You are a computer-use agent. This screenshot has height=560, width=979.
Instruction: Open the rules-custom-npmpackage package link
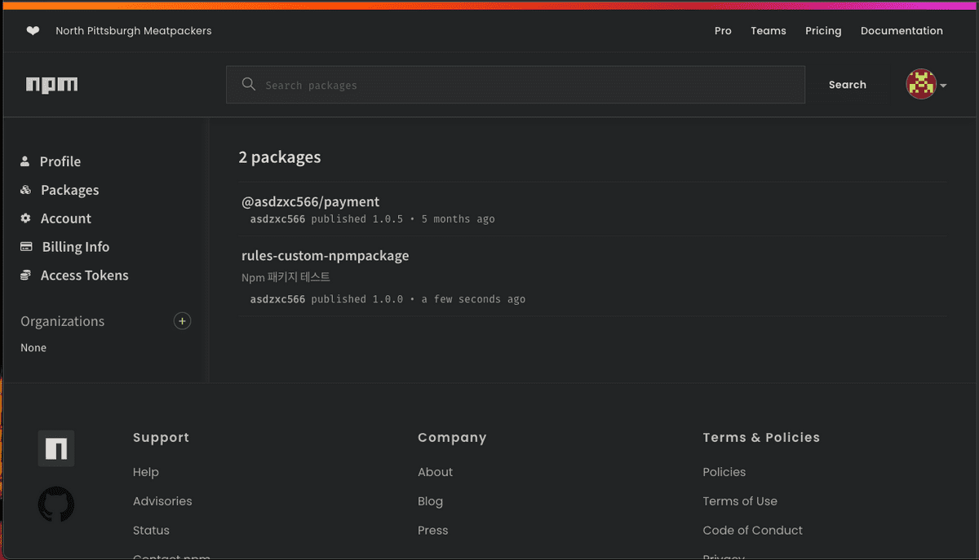[326, 256]
